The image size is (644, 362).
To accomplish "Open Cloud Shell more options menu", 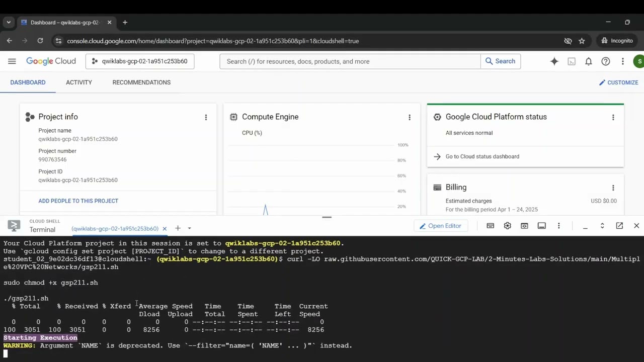I will (558, 226).
